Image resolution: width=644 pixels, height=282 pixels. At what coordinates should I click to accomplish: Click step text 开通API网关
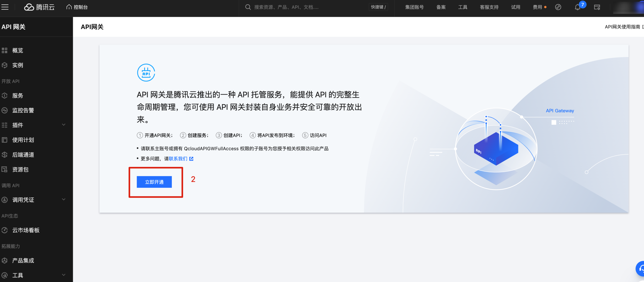click(x=158, y=135)
